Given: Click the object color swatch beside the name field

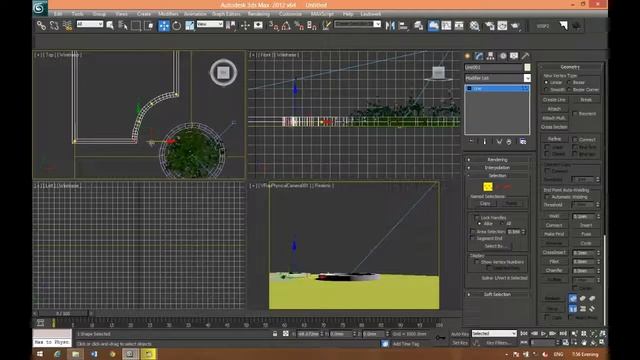Looking at the screenshot, I should click(x=527, y=67).
